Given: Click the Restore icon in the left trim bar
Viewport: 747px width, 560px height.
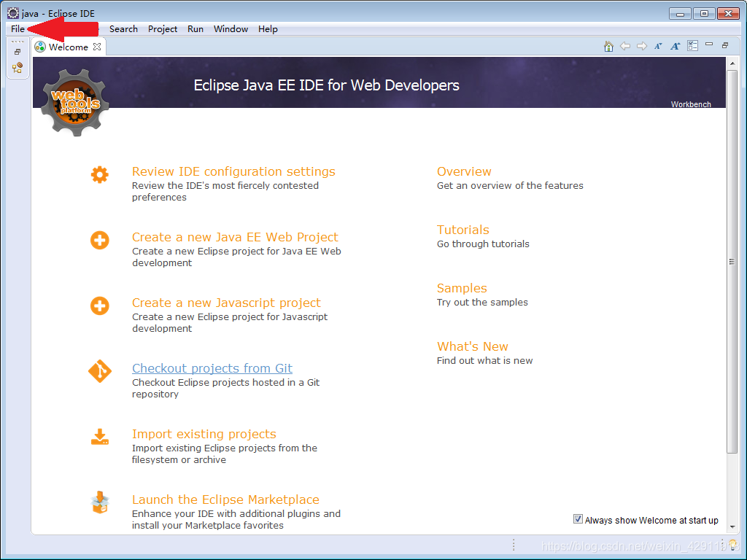Looking at the screenshot, I should point(18,52).
